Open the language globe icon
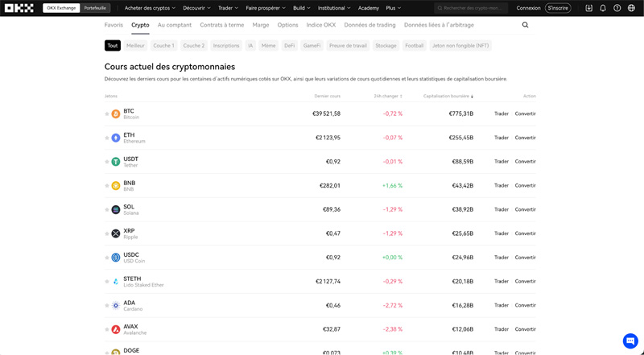Image resolution: width=644 pixels, height=355 pixels. point(631,8)
